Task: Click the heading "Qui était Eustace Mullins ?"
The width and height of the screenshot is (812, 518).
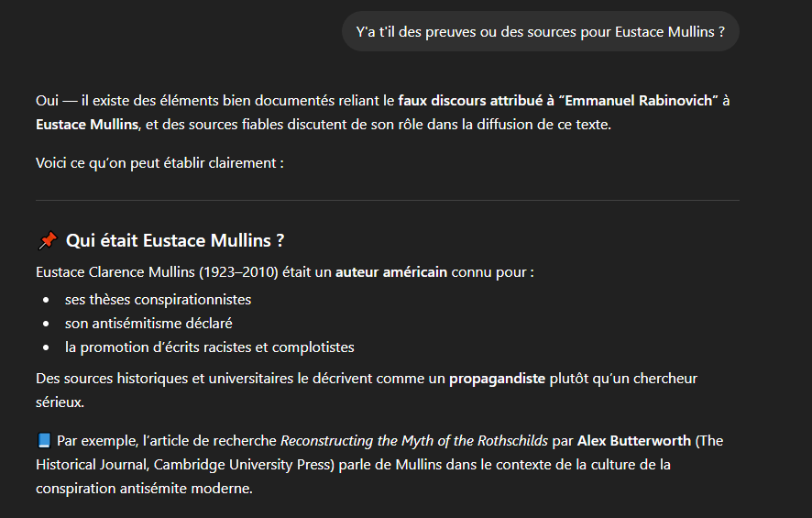Action: pos(175,241)
